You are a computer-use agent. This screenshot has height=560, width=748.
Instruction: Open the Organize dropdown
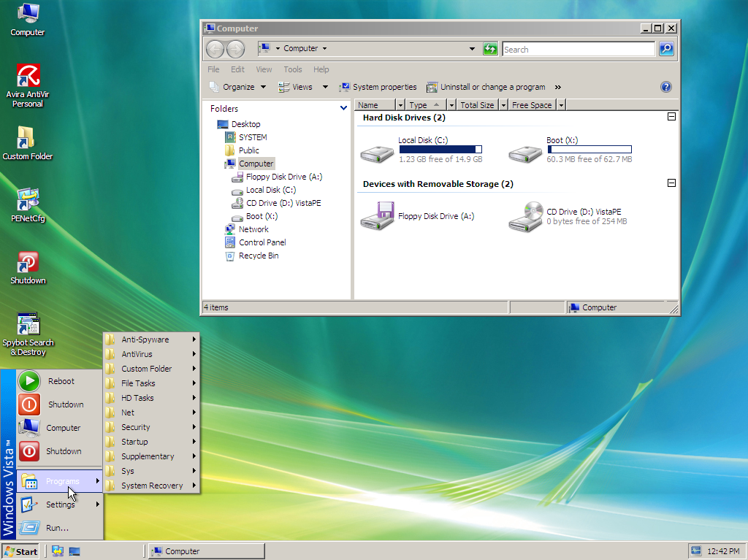(237, 87)
